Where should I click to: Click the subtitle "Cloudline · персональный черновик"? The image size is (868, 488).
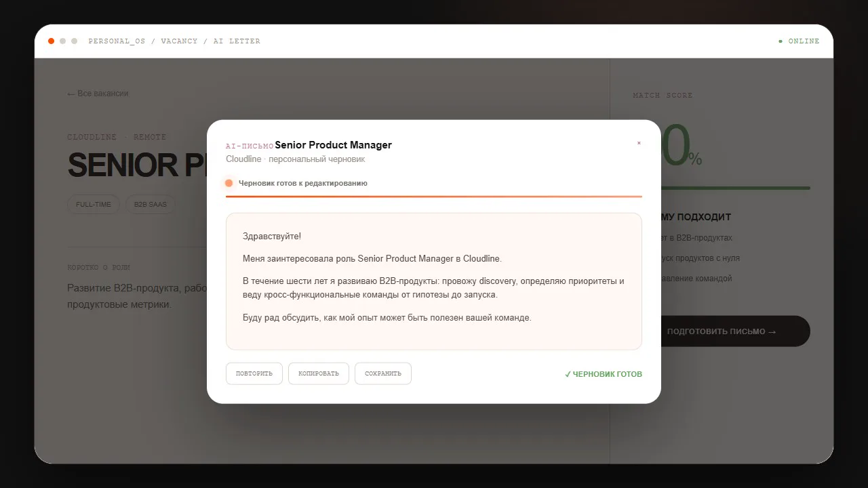[296, 159]
